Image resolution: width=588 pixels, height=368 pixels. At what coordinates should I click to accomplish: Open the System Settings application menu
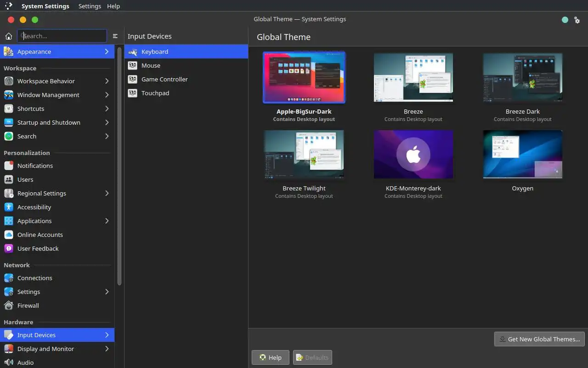coord(45,6)
